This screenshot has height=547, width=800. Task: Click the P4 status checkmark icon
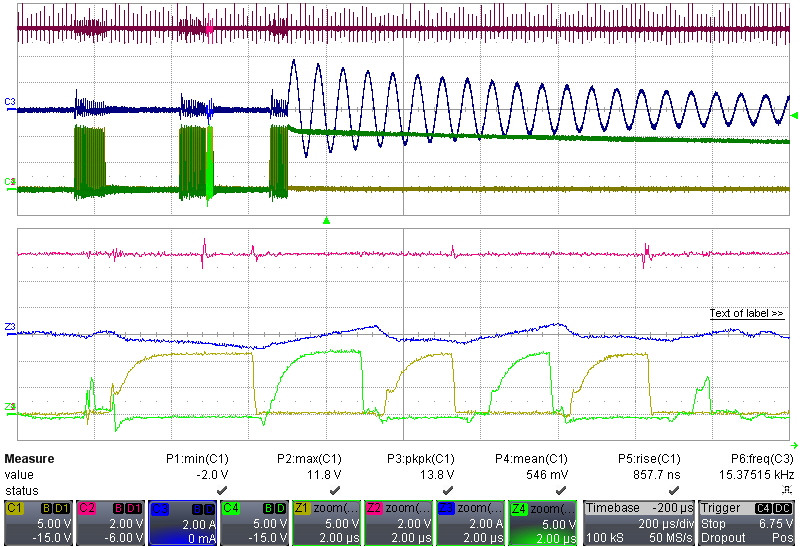click(561, 490)
